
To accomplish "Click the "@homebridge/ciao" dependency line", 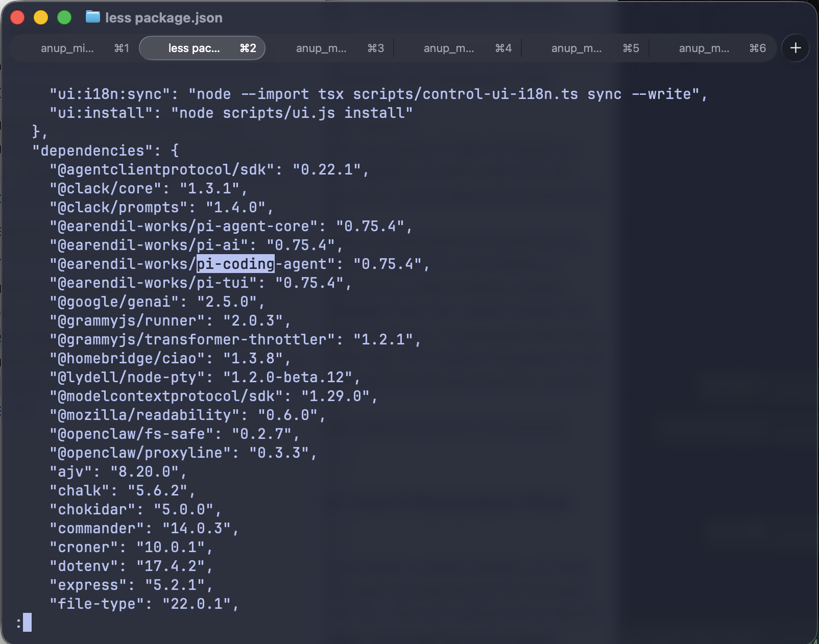I will 170,358.
